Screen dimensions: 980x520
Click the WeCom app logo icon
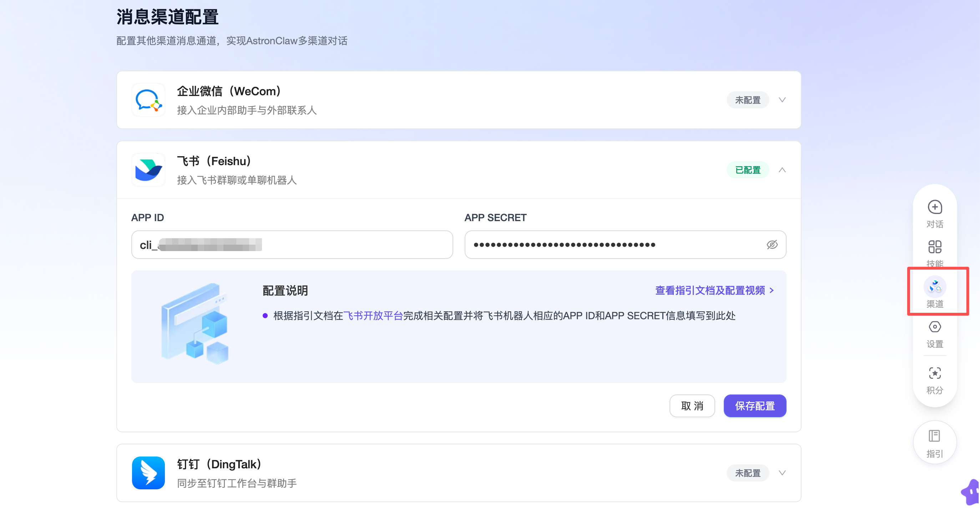tap(148, 100)
